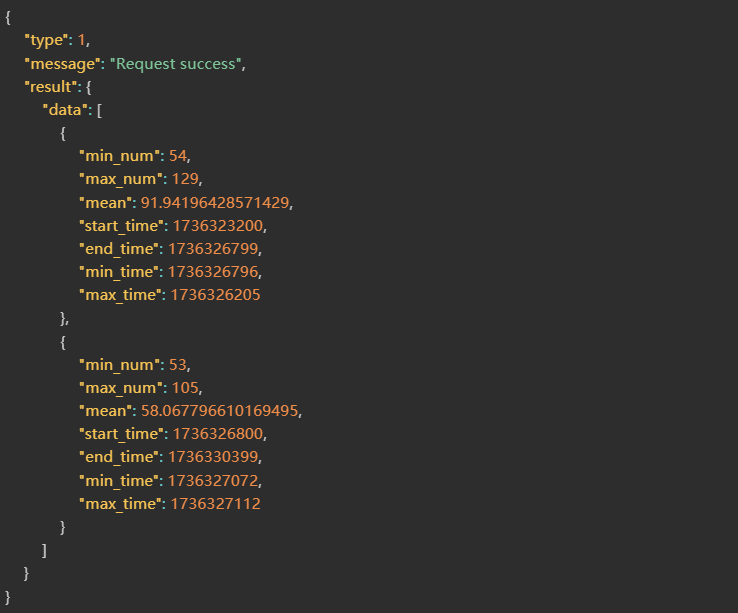Click the "max_time" key beside 1736327112
Viewport: 738px width, 613px height.
click(120, 504)
